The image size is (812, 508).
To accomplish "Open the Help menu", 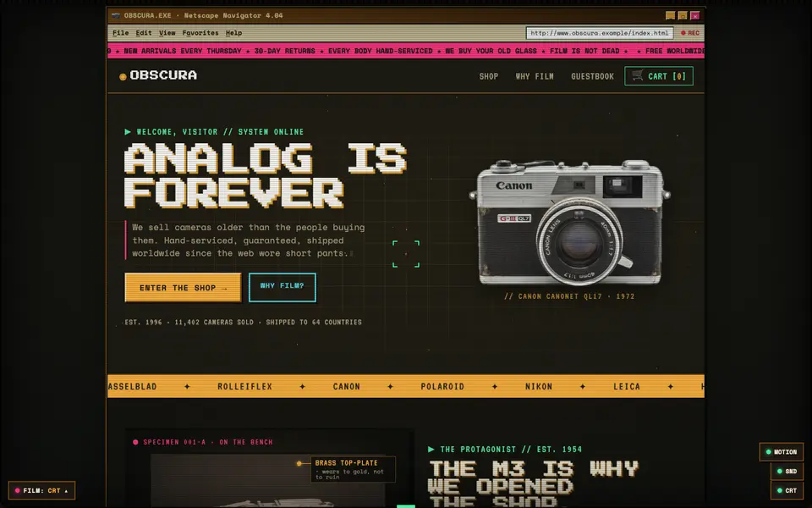I will 233,33.
